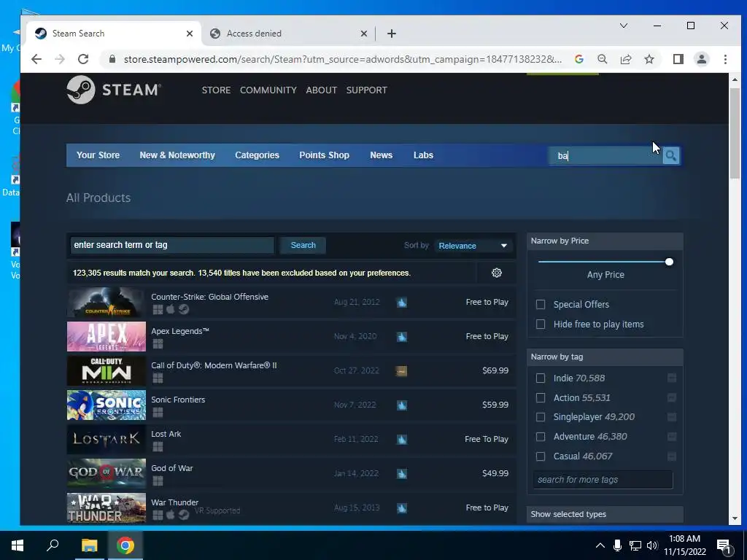Click the enter search term or tag field
Image resolution: width=747 pixels, height=560 pixels.
[172, 245]
